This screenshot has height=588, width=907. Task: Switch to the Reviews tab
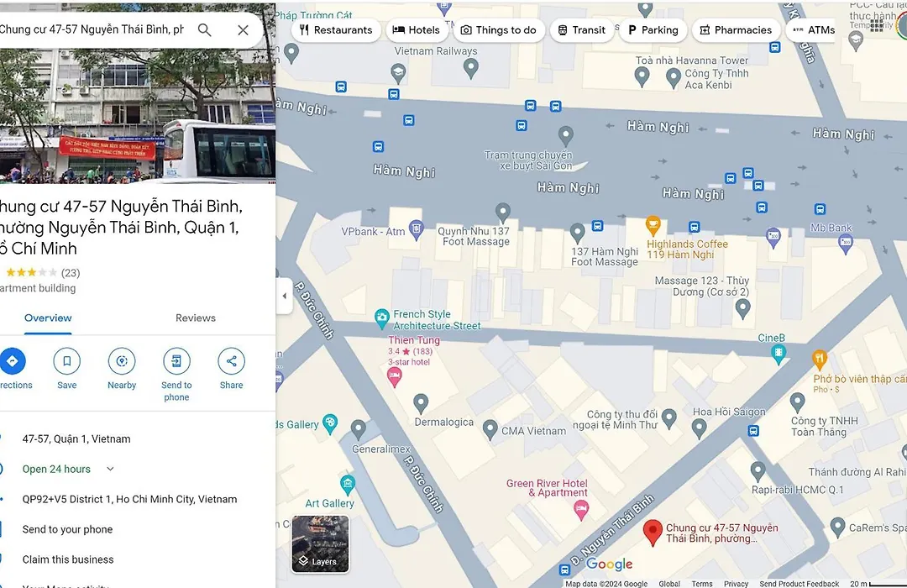coord(196,318)
